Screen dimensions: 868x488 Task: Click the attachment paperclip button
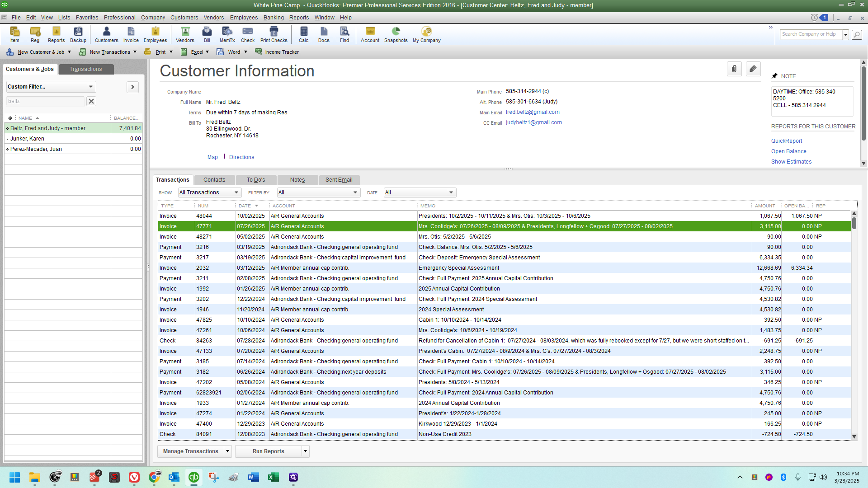[734, 69]
